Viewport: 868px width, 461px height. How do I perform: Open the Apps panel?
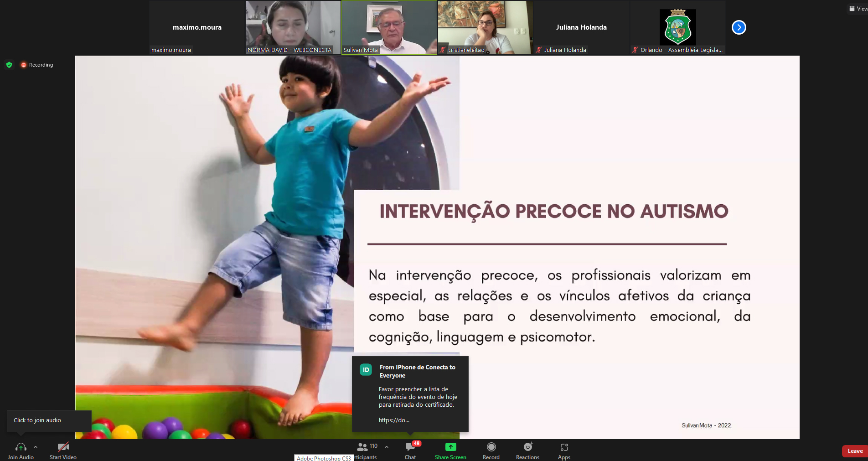pyautogui.click(x=564, y=447)
